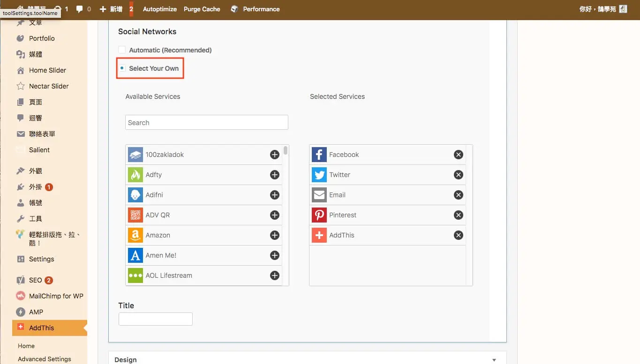The height and width of the screenshot is (364, 640).
Task: Click the Amen Me! service icon
Action: (x=136, y=255)
